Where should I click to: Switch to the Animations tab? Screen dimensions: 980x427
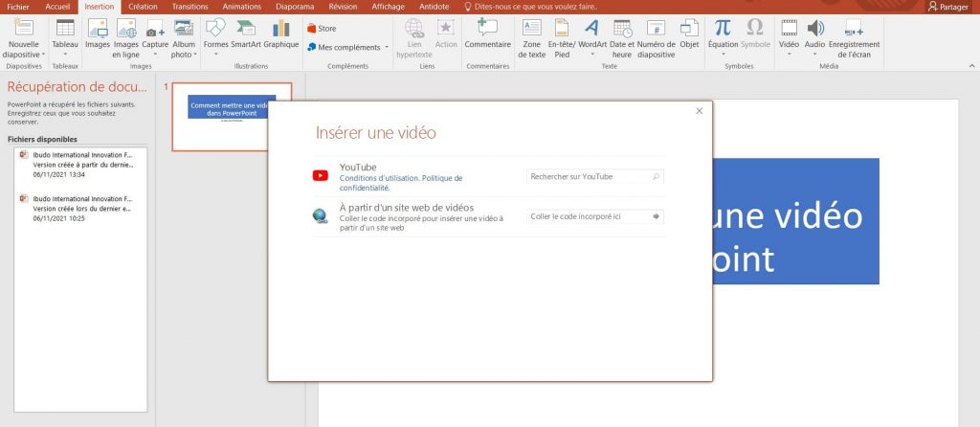(x=242, y=7)
